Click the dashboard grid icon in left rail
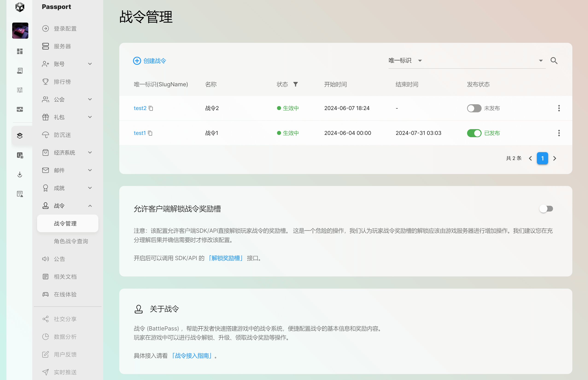Image resolution: width=588 pixels, height=380 pixels. (20, 51)
